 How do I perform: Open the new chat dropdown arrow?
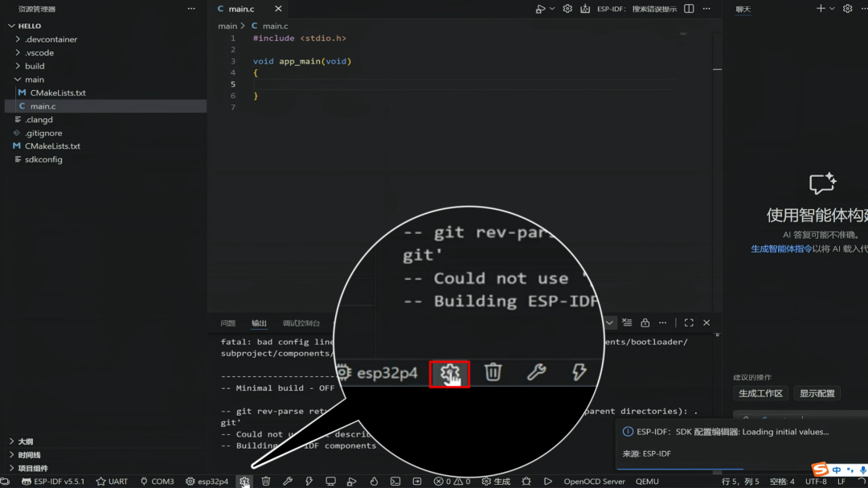pyautogui.click(x=832, y=9)
